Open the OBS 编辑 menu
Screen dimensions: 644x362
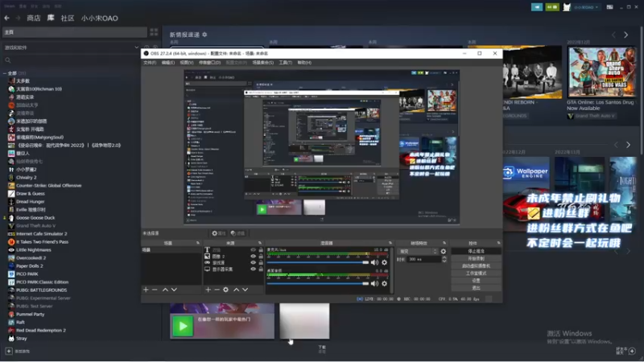coord(167,63)
